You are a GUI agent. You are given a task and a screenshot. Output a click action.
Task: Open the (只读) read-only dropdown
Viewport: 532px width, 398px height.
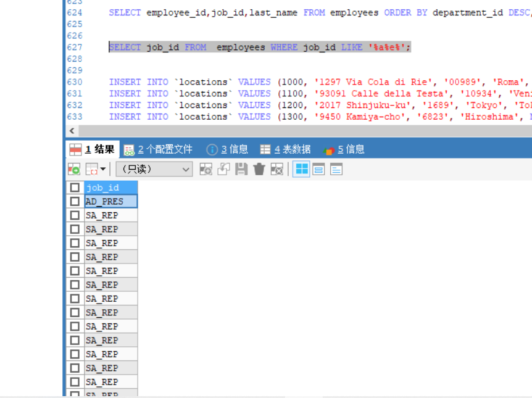point(154,168)
